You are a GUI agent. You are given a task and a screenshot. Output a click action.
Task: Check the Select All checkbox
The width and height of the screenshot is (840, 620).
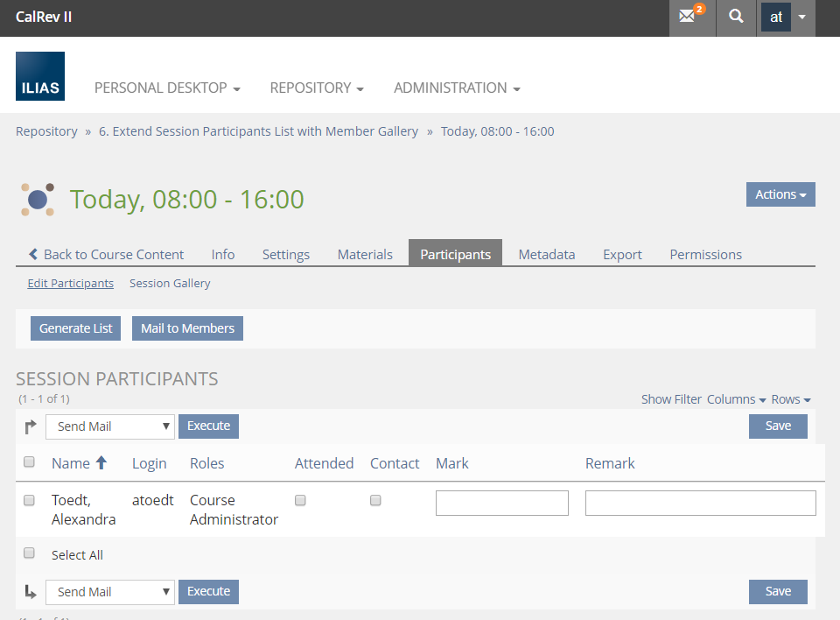tap(29, 553)
